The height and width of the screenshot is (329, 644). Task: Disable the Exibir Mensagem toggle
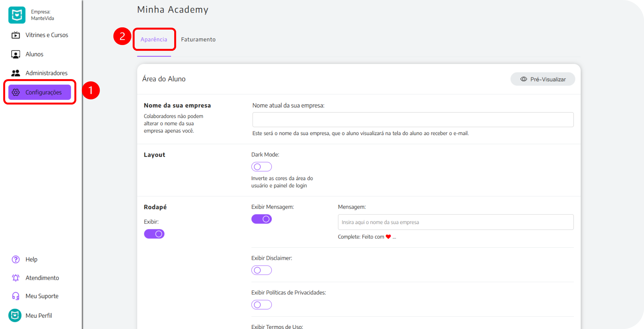261,219
